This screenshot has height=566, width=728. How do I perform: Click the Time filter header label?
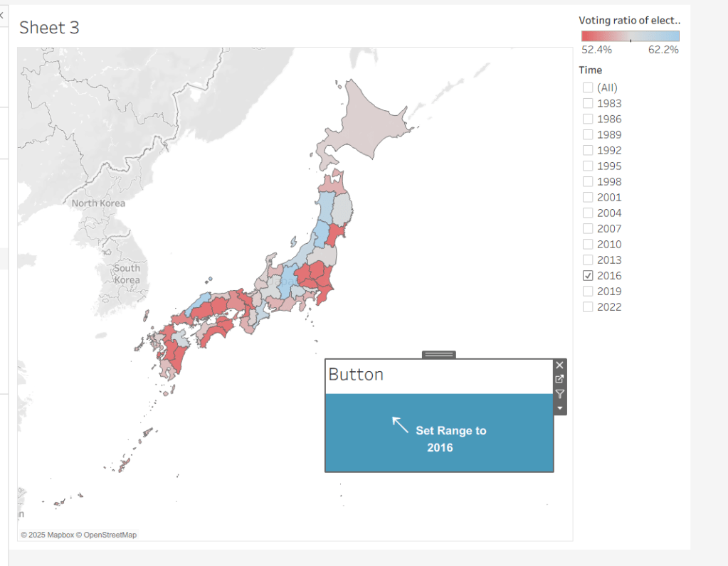590,70
